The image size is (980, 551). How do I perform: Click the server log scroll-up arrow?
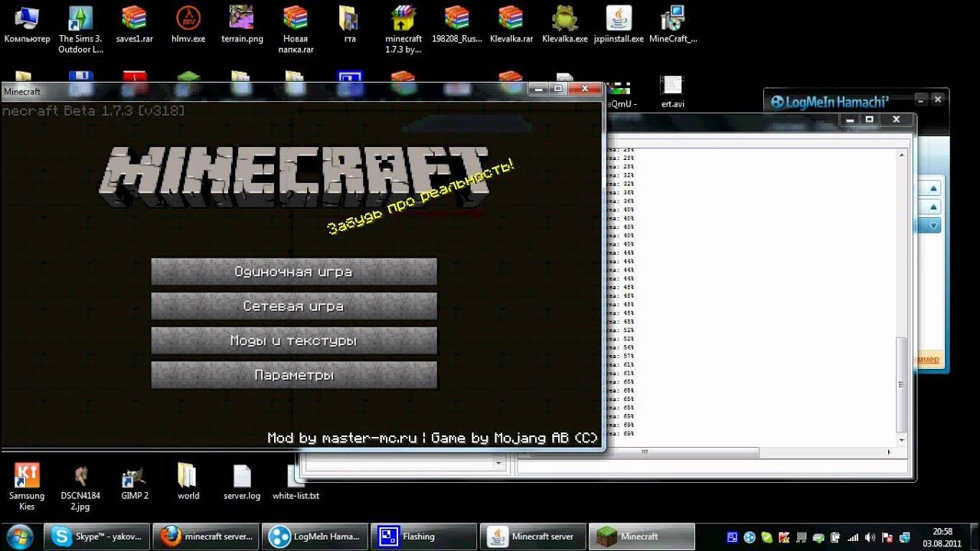pos(901,155)
